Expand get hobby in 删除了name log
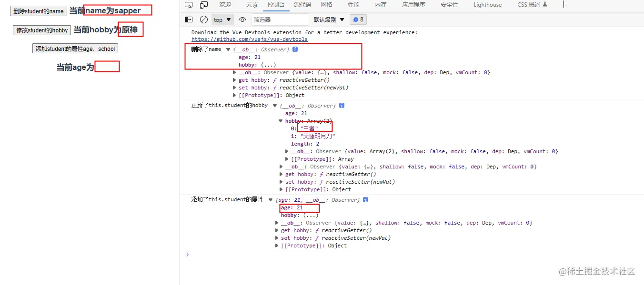Viewport: 644px width, 285px height. [x=234, y=80]
